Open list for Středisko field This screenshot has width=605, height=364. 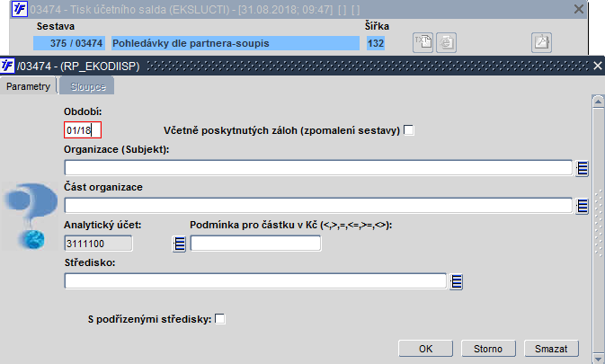pyautogui.click(x=456, y=282)
